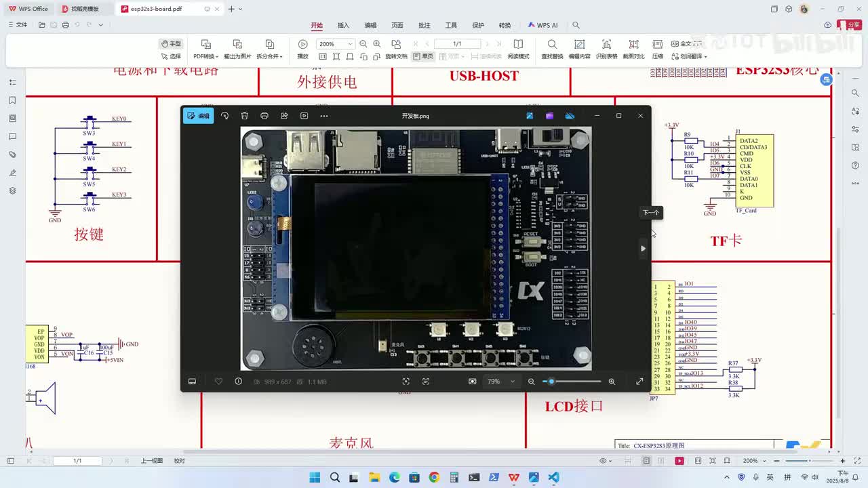Show next image with right arrow
The height and width of the screenshot is (488, 868).
point(643,248)
